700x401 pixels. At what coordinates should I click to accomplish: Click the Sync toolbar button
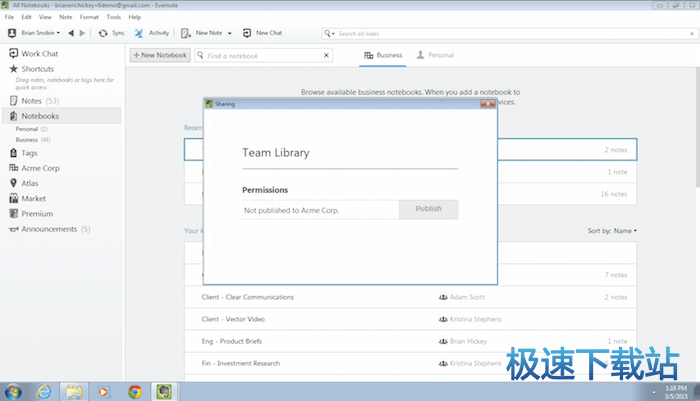pos(112,33)
